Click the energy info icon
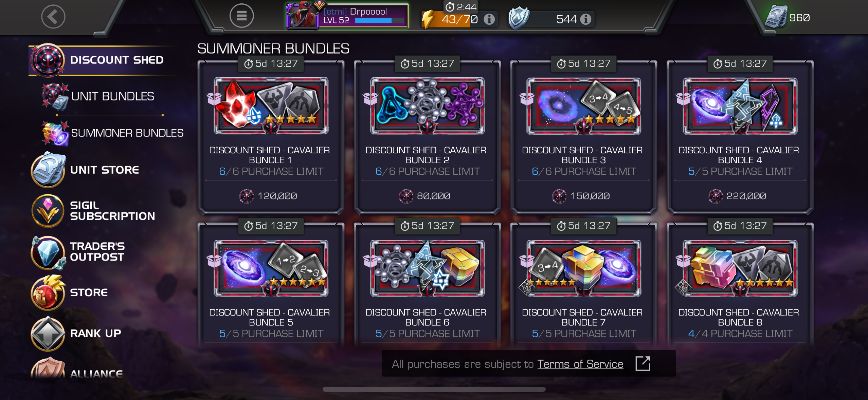The width and height of the screenshot is (868, 400). tap(489, 19)
